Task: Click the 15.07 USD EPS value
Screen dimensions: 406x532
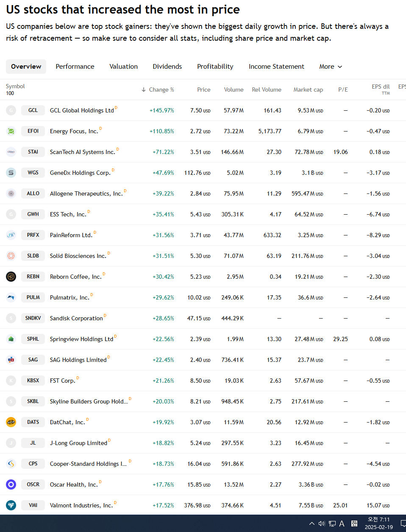Action: [x=378, y=505]
